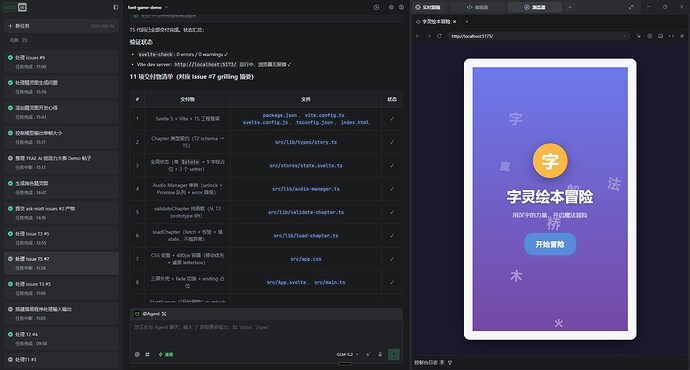Viewport: 690px width, 370px height.
Task: Reload the localhost page
Action: [439, 36]
